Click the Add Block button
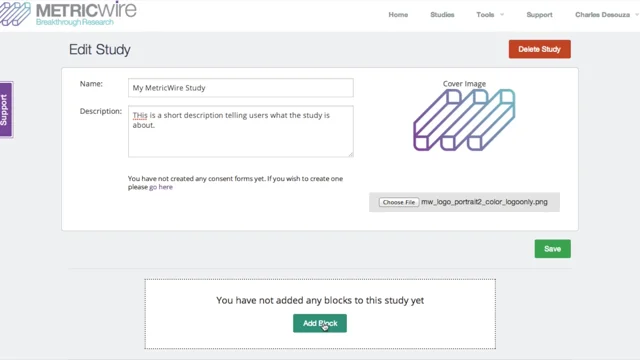 (320, 323)
